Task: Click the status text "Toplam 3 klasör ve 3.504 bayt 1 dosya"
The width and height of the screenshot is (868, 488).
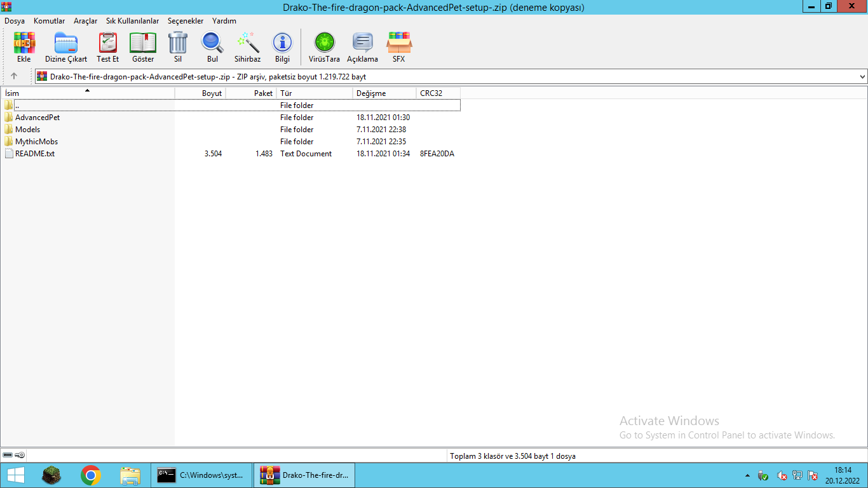Action: pyautogui.click(x=513, y=456)
